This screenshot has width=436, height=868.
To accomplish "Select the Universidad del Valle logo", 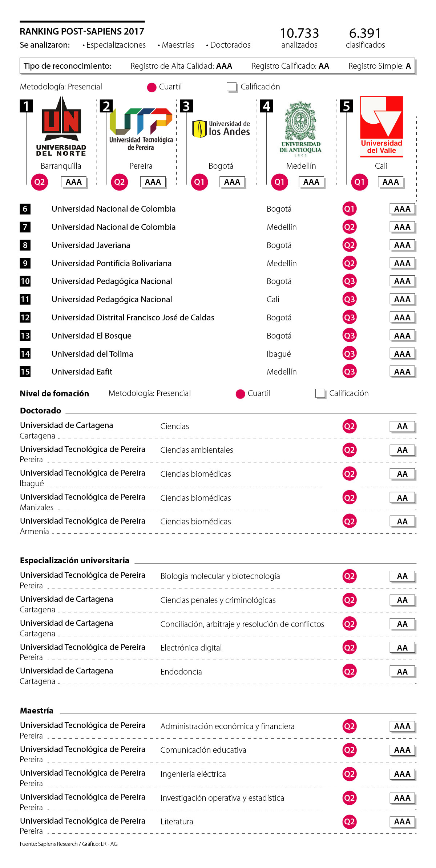I will pyautogui.click(x=381, y=126).
